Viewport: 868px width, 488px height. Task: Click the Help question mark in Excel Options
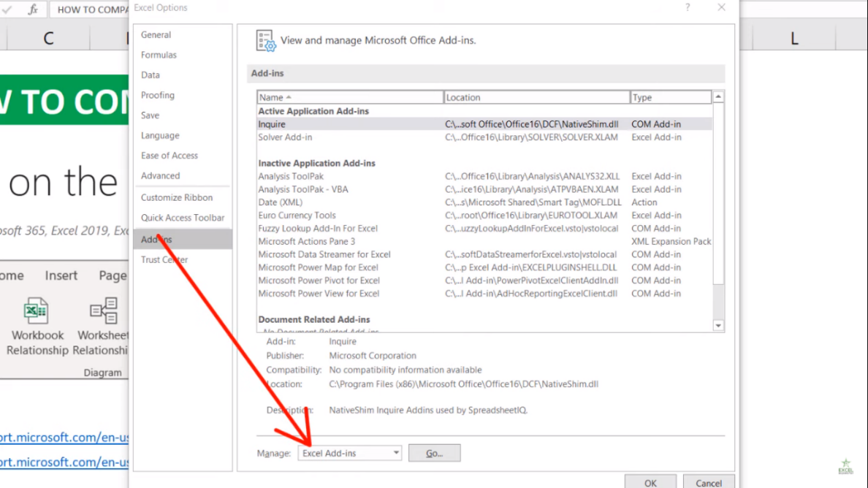click(x=688, y=8)
